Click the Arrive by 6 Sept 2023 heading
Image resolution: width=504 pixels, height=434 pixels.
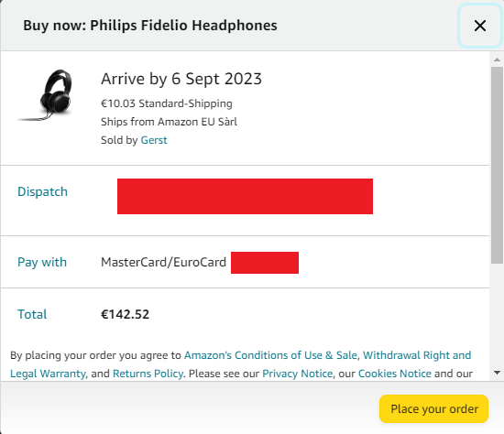[x=181, y=79]
